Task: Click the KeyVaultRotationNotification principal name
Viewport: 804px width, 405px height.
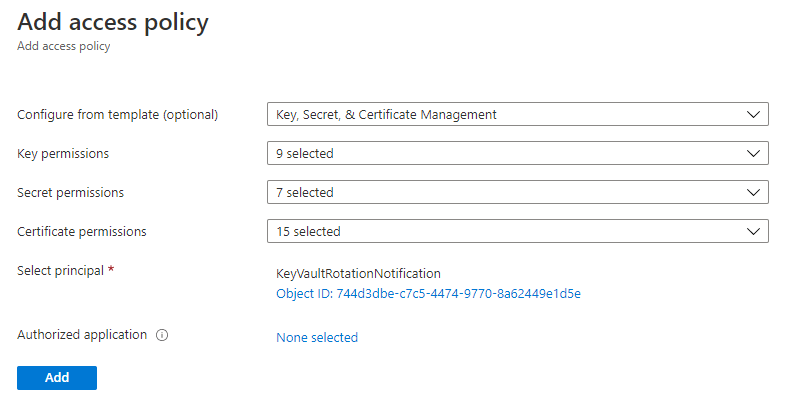Action: (358, 273)
